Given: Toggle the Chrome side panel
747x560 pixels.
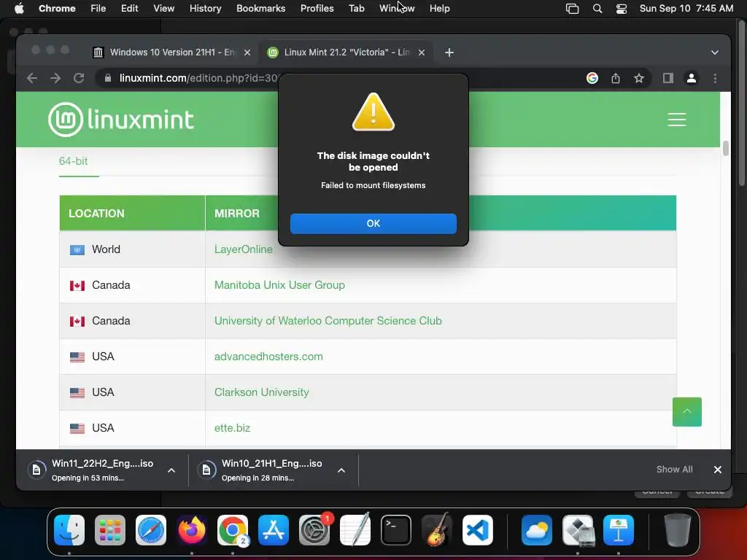Looking at the screenshot, I should click(668, 78).
